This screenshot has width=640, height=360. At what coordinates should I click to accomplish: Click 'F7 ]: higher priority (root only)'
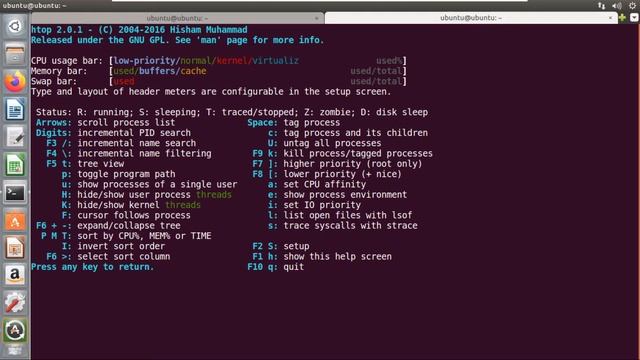click(338, 164)
